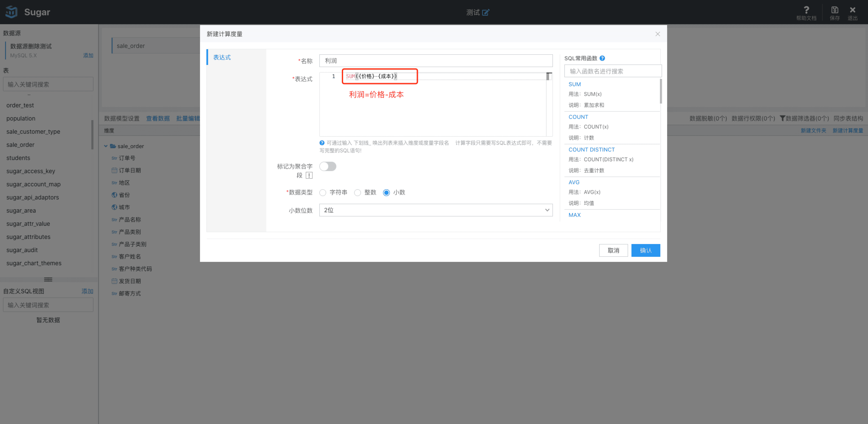This screenshot has width=868, height=424.
Task: Open the 帮助文档 help icon
Action: tap(806, 10)
